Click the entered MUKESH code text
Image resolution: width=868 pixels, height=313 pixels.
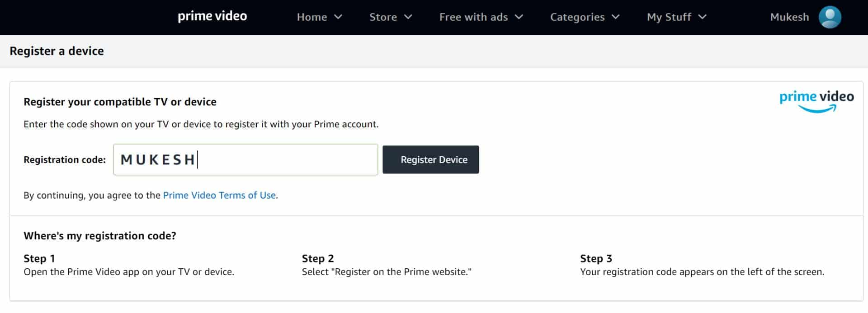[x=157, y=159]
